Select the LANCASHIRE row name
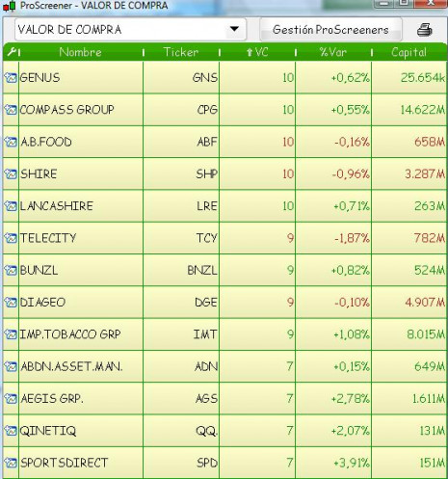448x479 pixels. 57,206
